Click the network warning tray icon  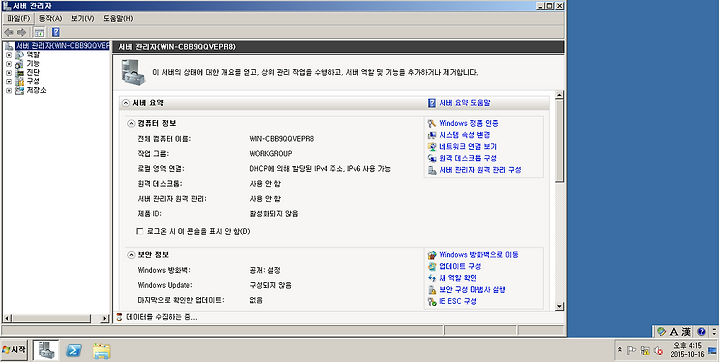coord(645,351)
